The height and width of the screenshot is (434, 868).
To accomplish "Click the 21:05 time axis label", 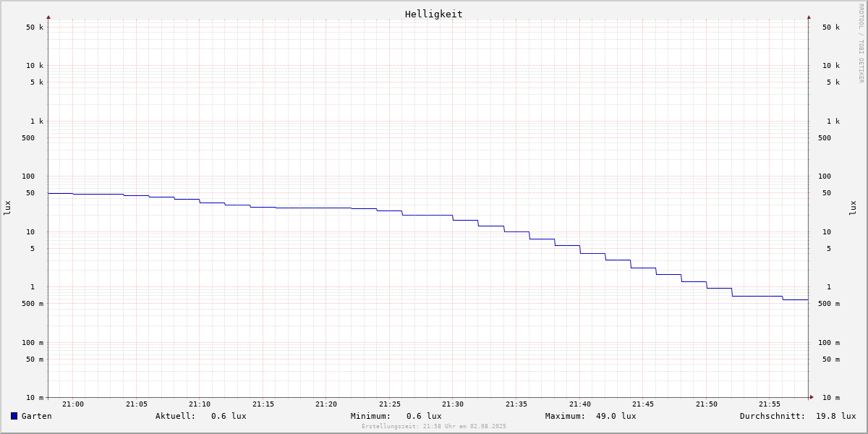I will point(137,404).
